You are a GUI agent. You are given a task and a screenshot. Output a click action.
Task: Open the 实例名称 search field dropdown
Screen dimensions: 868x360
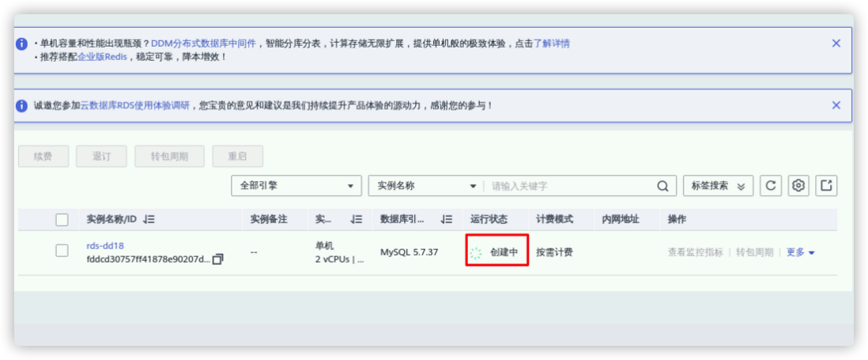click(426, 186)
